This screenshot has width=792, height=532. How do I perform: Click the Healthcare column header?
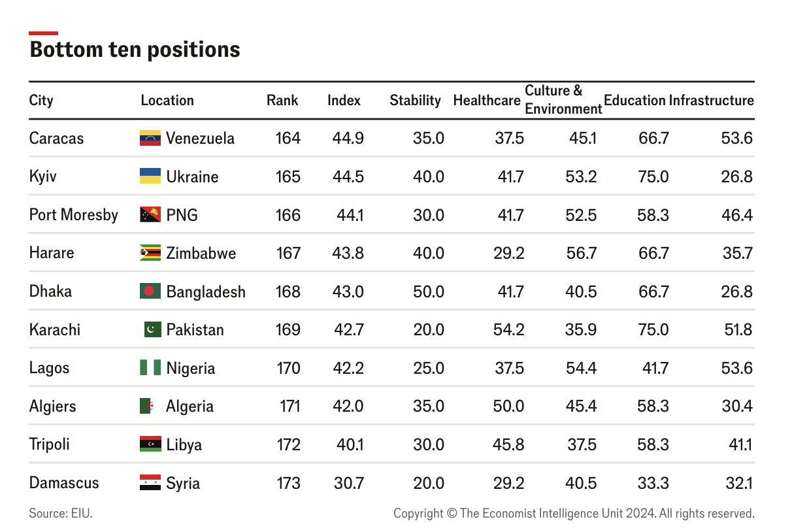(487, 100)
